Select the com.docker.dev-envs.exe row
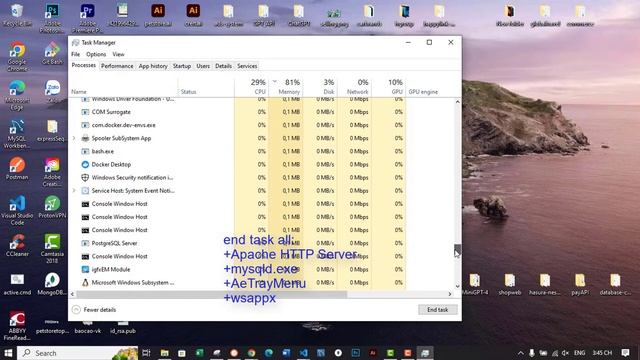 238,125
